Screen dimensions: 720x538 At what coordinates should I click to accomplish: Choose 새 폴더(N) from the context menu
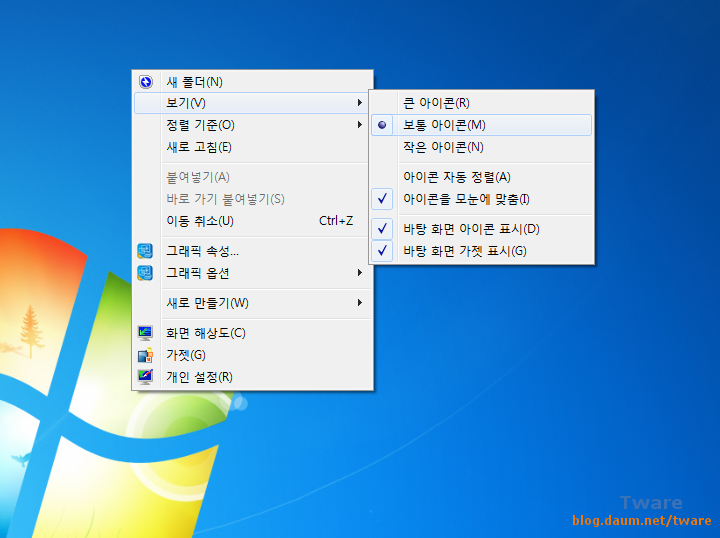tap(253, 82)
